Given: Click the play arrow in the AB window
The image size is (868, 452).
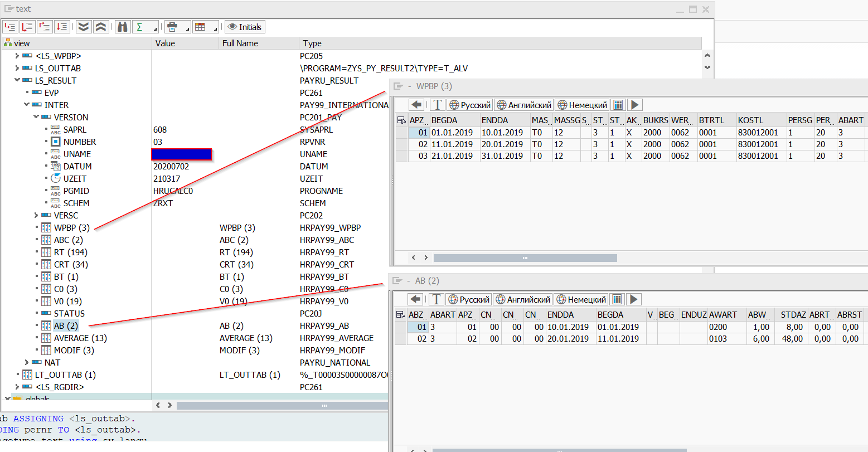Looking at the screenshot, I should click(633, 299).
